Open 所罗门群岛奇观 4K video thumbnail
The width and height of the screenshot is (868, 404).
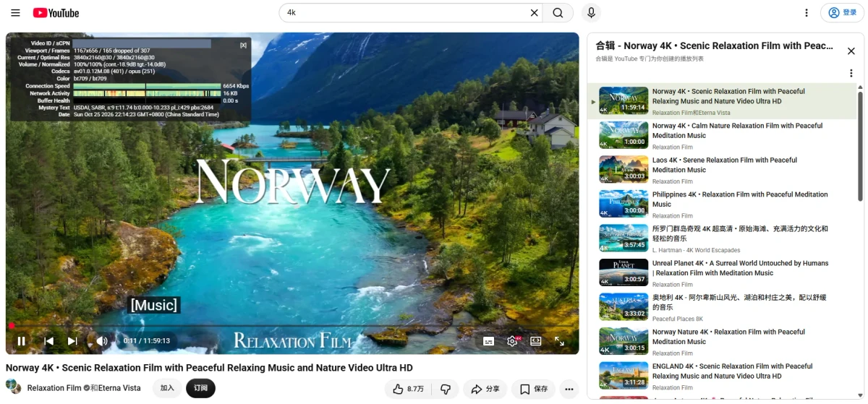624,238
